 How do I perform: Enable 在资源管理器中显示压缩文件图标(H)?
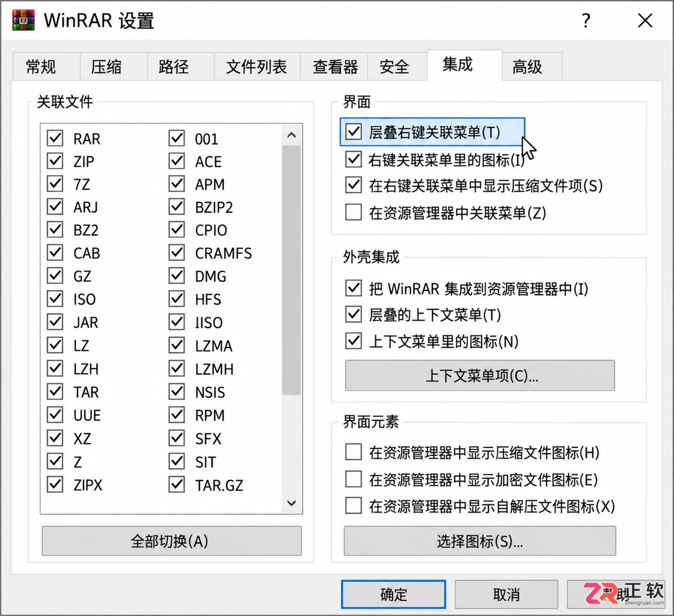353,452
